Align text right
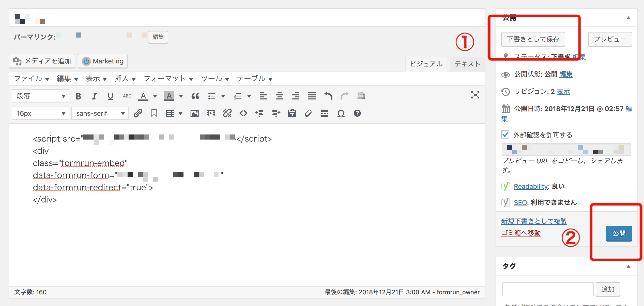The image size is (644, 306). click(296, 96)
